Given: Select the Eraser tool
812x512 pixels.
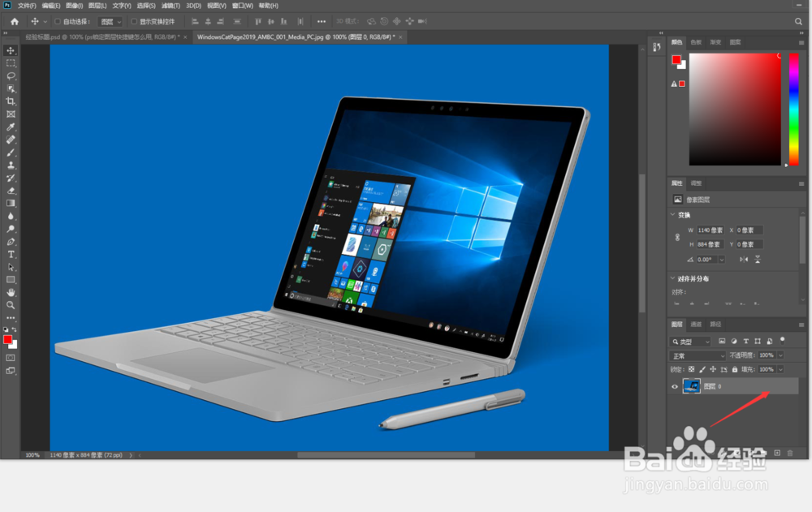Looking at the screenshot, I should click(11, 191).
